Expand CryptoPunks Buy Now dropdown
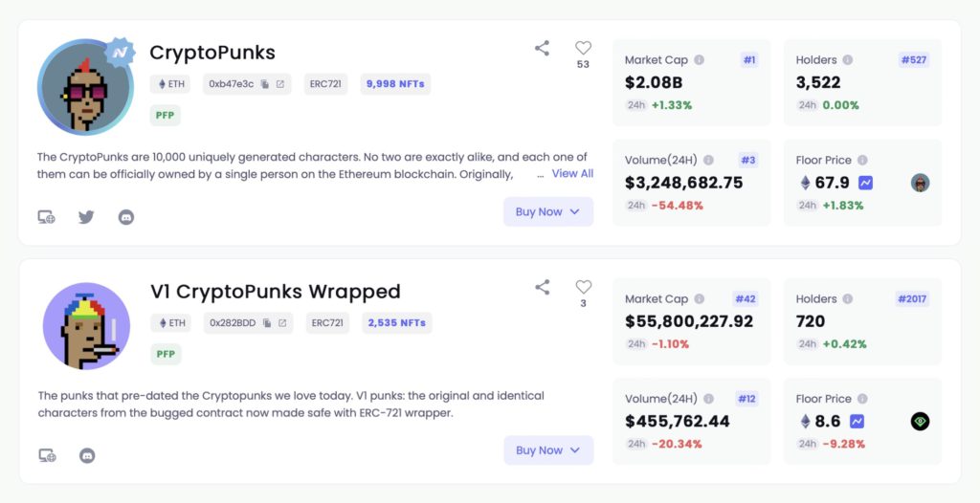 [x=548, y=212]
